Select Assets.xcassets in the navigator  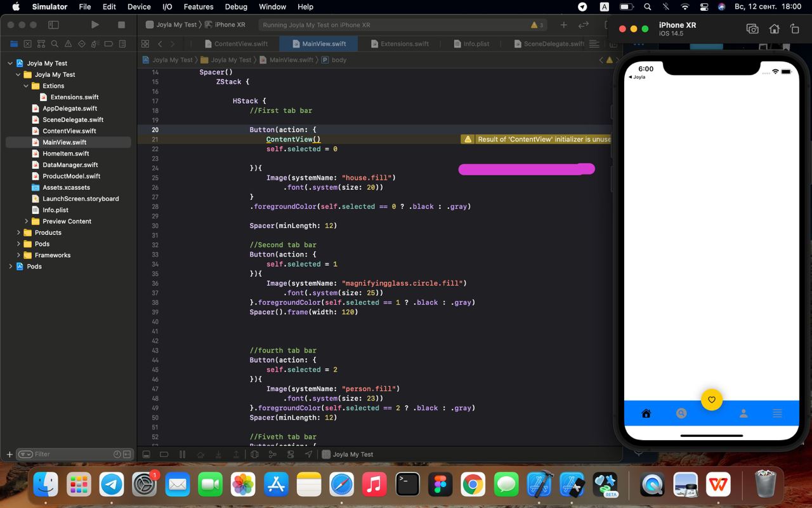pyautogui.click(x=66, y=188)
